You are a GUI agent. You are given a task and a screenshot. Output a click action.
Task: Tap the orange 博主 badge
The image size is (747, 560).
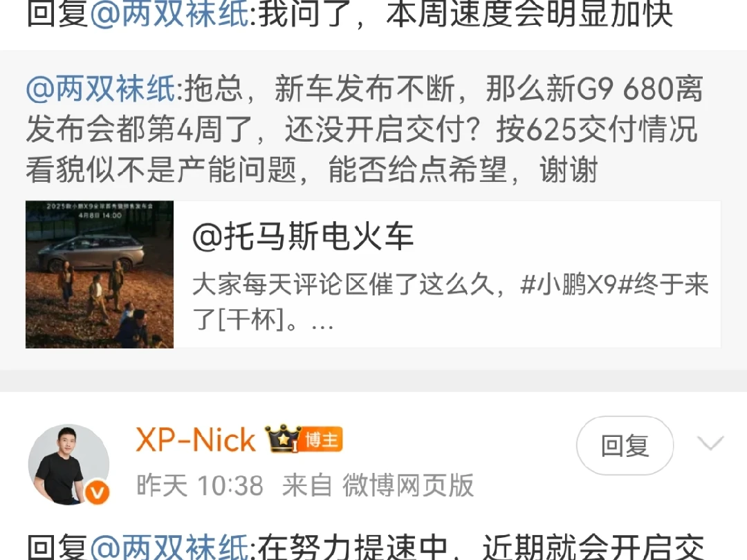(322, 438)
